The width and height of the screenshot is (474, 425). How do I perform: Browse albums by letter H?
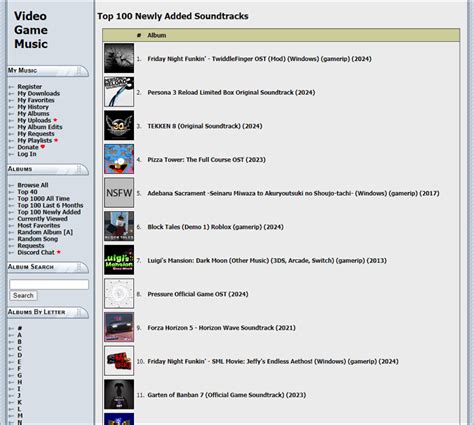coord(20,382)
